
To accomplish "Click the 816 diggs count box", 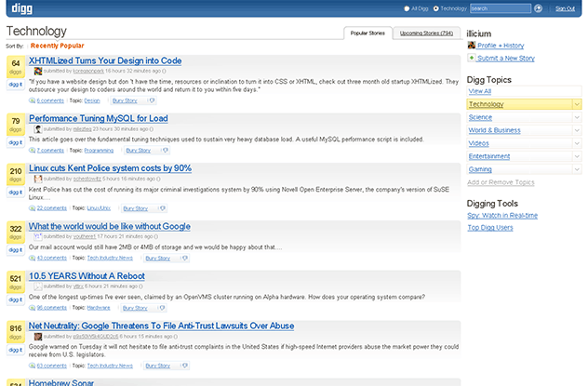I will [x=16, y=332].
